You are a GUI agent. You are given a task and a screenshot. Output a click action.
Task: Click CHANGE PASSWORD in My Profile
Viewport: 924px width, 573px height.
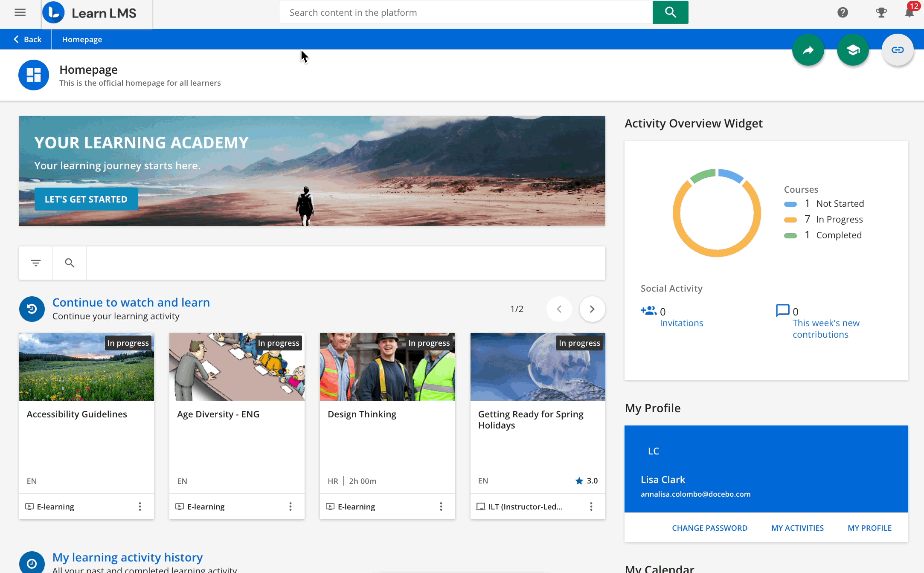(709, 528)
